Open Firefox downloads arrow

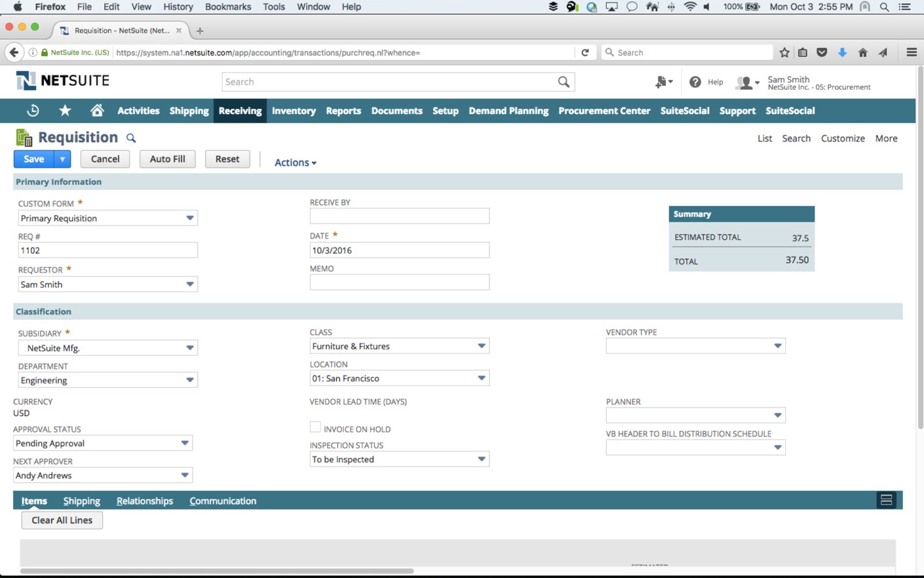click(842, 52)
